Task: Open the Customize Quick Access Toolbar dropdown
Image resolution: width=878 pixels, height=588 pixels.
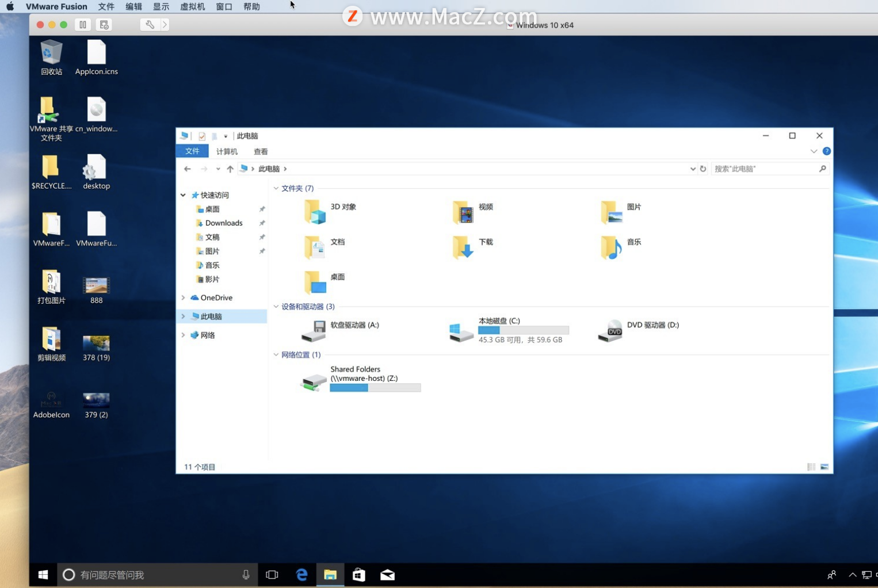Action: [226, 136]
